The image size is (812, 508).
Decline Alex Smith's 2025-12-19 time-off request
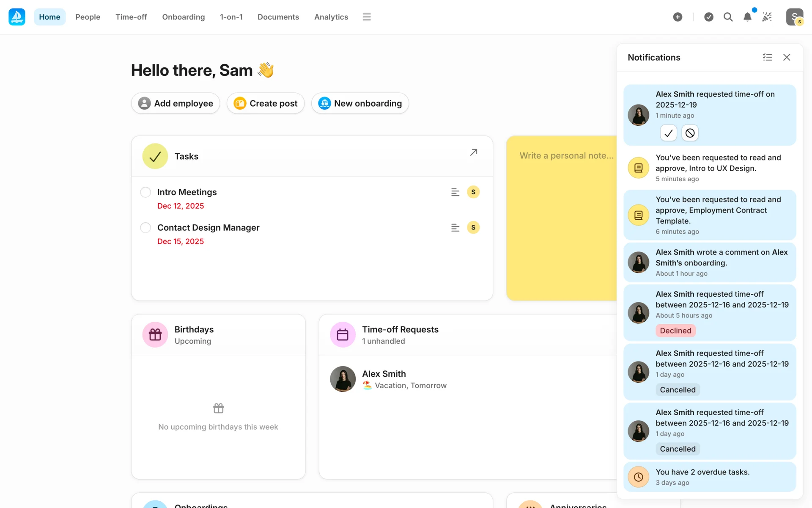pos(690,133)
